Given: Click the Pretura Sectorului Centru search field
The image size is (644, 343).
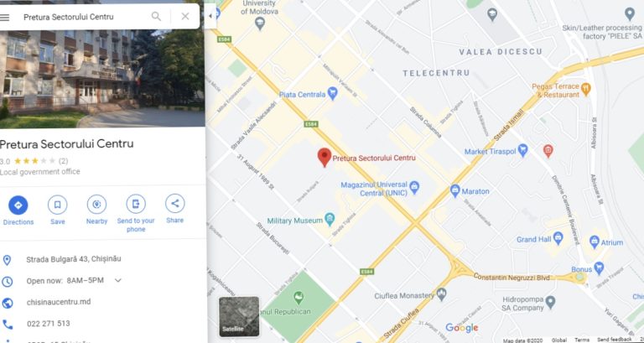Looking at the screenshot, I should pos(80,17).
